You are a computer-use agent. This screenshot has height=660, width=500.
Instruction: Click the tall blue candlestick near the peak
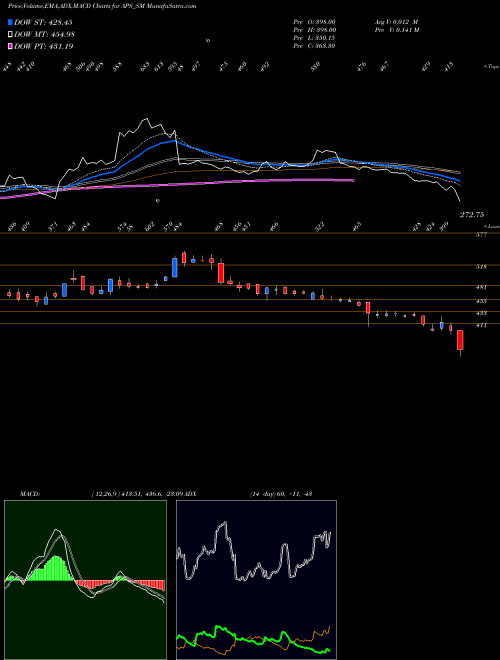[x=175, y=267]
